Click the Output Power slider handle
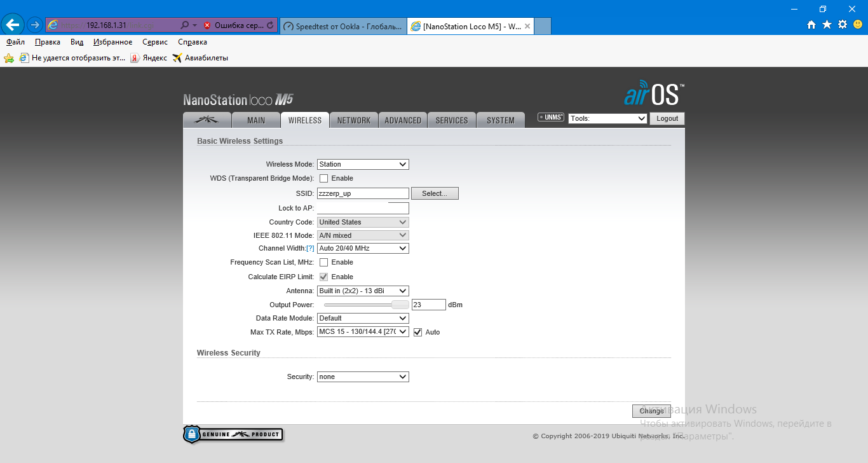 point(400,305)
